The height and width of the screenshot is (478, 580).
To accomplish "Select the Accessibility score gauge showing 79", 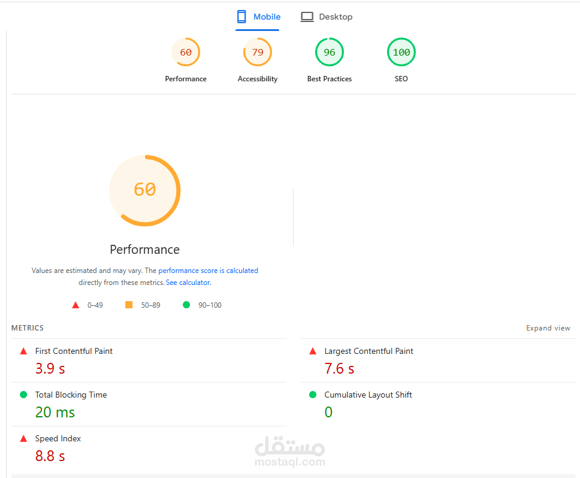I will 257,52.
